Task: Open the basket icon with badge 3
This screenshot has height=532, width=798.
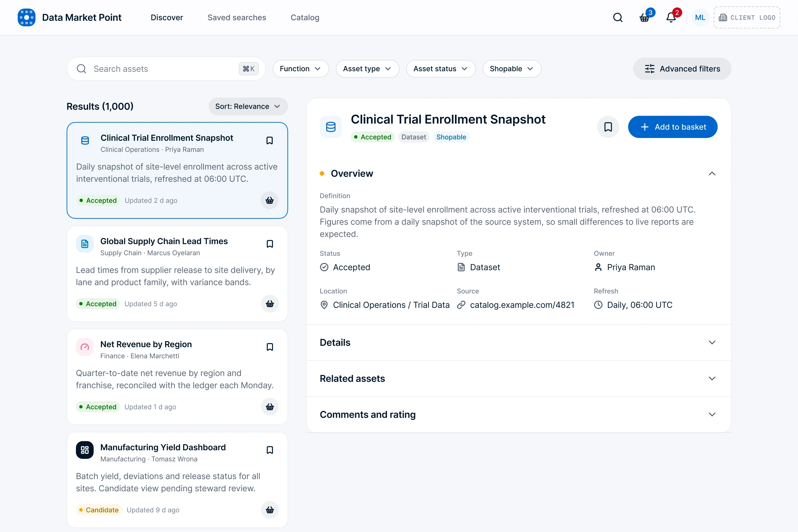Action: (x=644, y=17)
